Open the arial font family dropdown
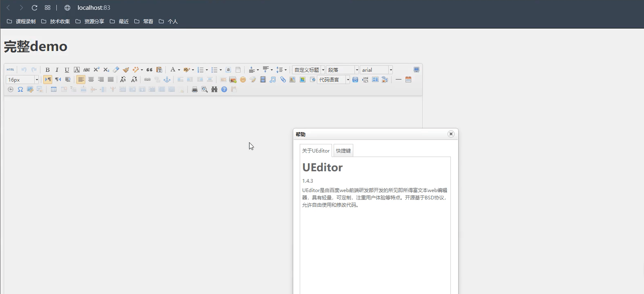The height and width of the screenshot is (294, 644). 376,70
